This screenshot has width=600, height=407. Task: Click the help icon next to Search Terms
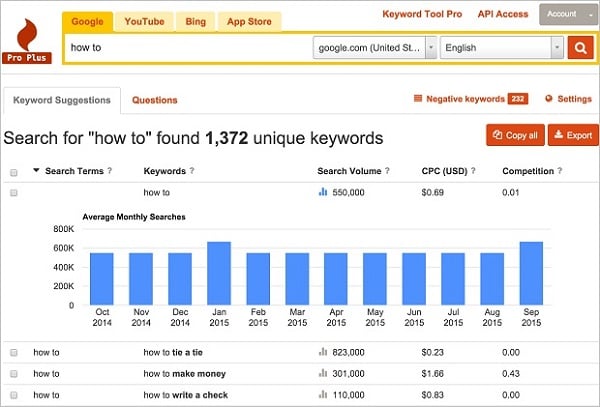(110, 171)
